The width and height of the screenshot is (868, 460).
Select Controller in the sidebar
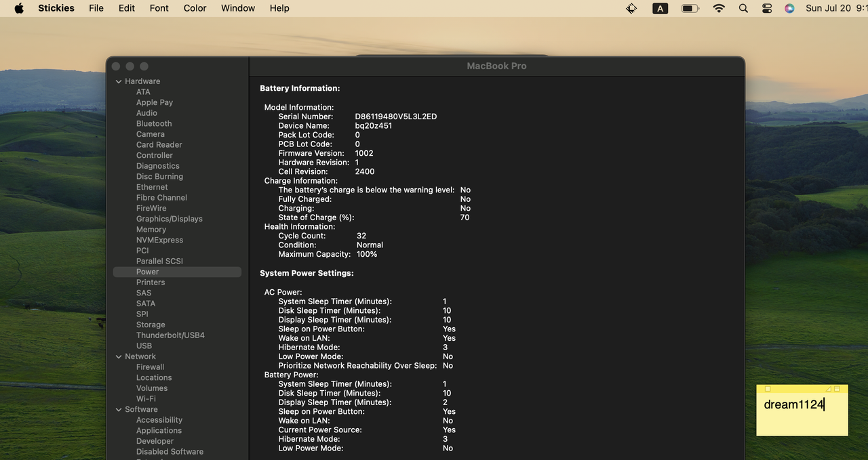click(155, 155)
